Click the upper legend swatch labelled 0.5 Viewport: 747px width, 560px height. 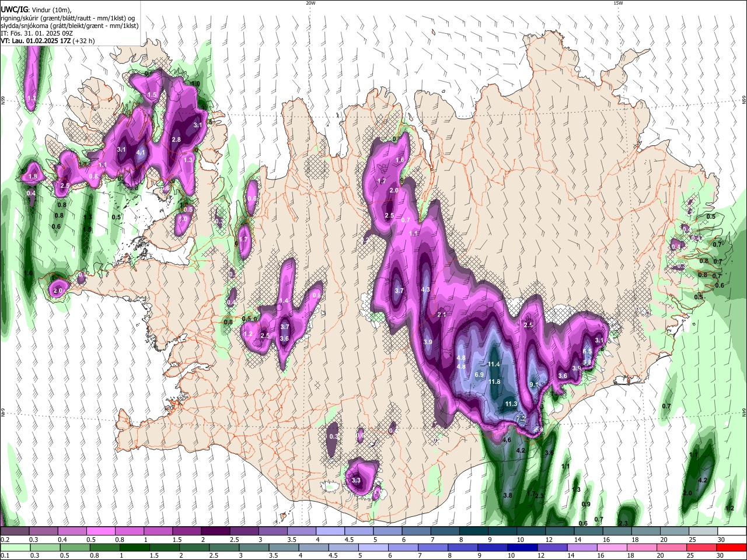point(100,531)
